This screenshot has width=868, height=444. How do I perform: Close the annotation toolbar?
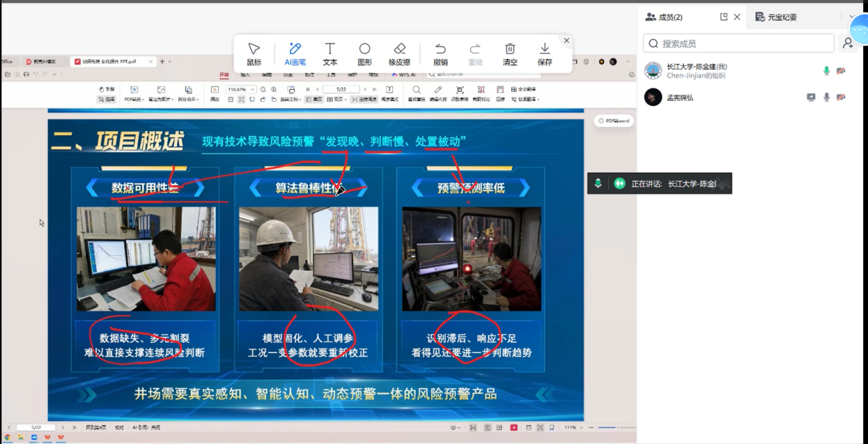[566, 40]
